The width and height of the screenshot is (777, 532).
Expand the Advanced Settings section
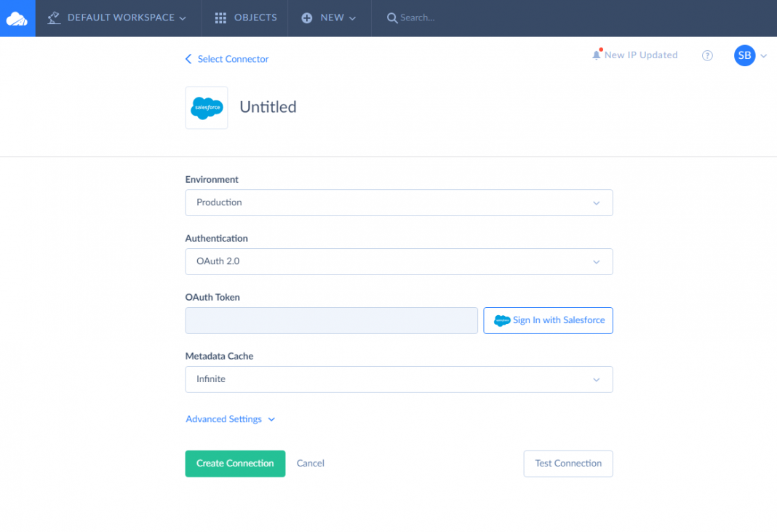click(230, 419)
